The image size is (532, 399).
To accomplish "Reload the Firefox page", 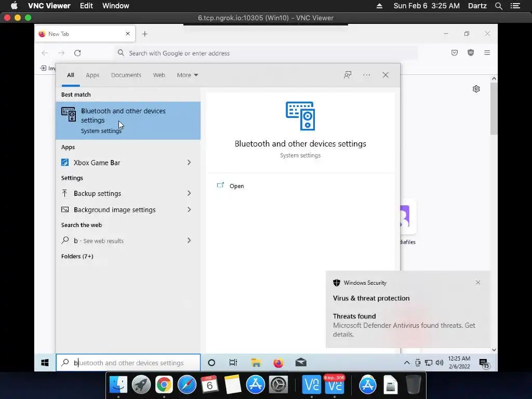I will point(77,53).
